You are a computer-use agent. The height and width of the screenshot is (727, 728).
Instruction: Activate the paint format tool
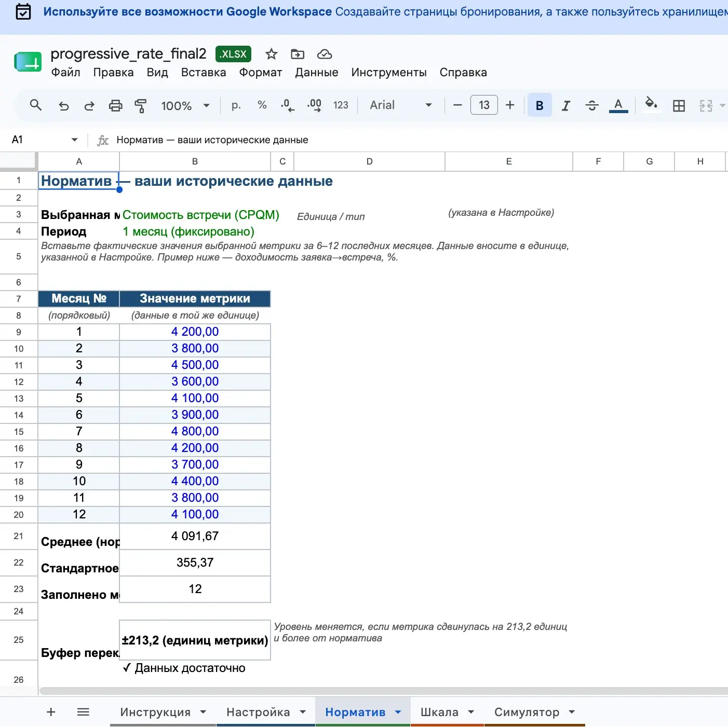tap(140, 106)
